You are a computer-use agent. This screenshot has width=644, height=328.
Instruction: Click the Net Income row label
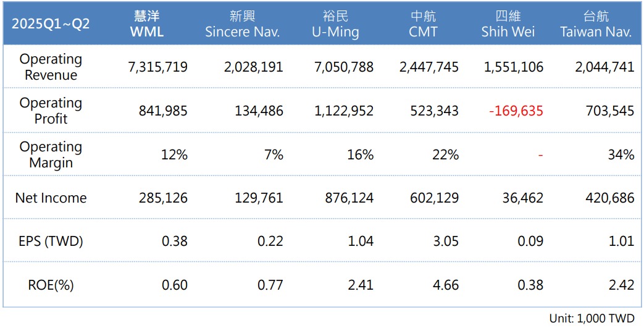pos(51,198)
